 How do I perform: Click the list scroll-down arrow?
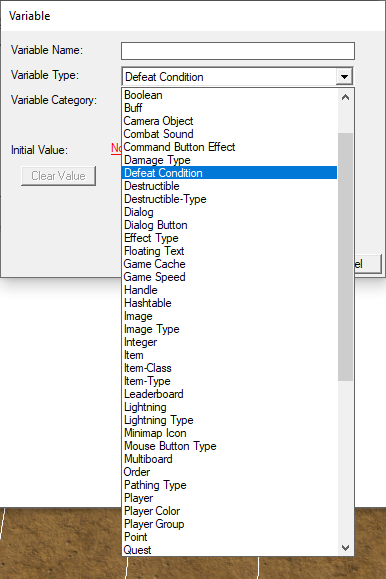tap(345, 548)
